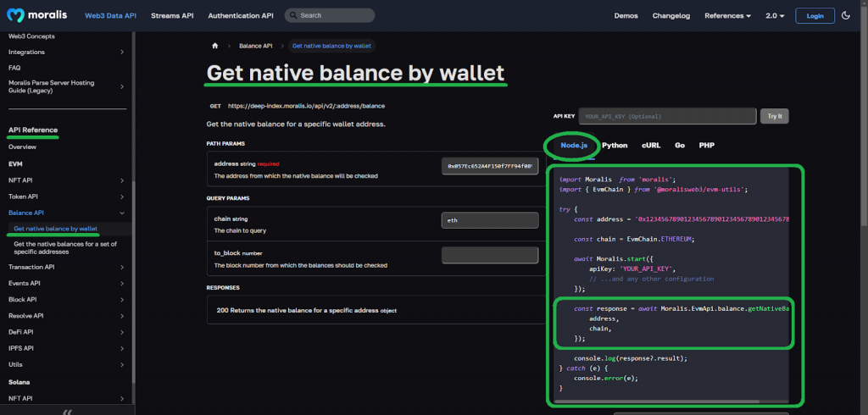This screenshot has width=868, height=415.
Task: Focus the API key input field
Action: [x=667, y=116]
